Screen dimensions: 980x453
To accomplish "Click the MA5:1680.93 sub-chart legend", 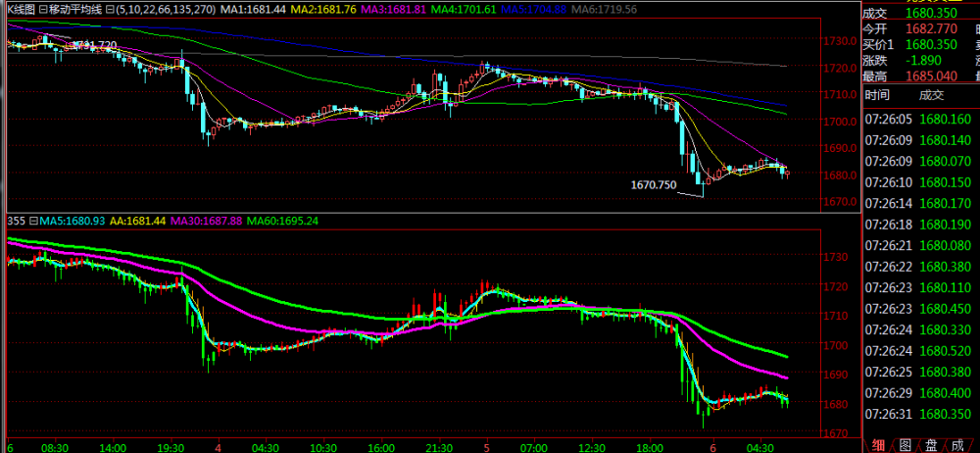I will pyautogui.click(x=73, y=221).
